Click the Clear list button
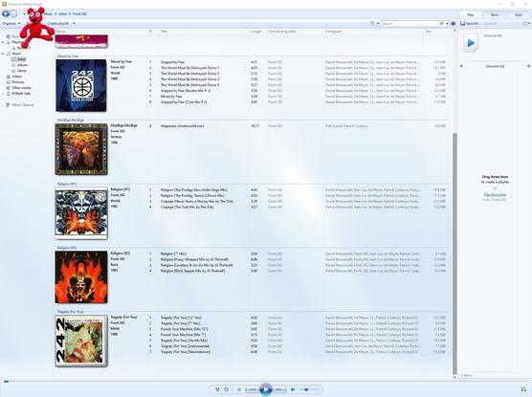 490,23
